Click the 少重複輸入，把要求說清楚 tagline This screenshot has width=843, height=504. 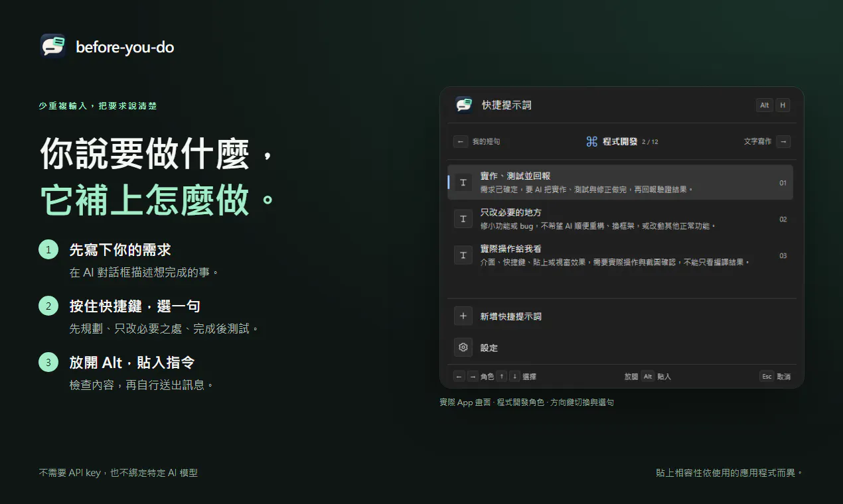98,106
